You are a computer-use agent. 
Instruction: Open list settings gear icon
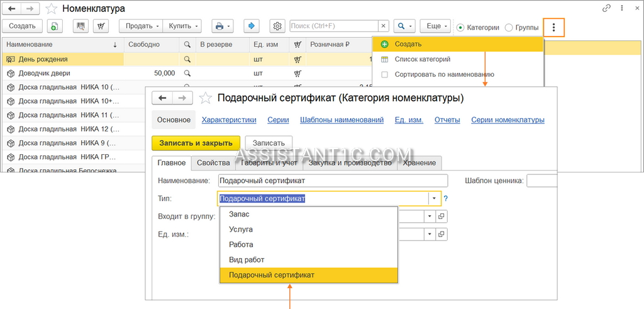[277, 26]
